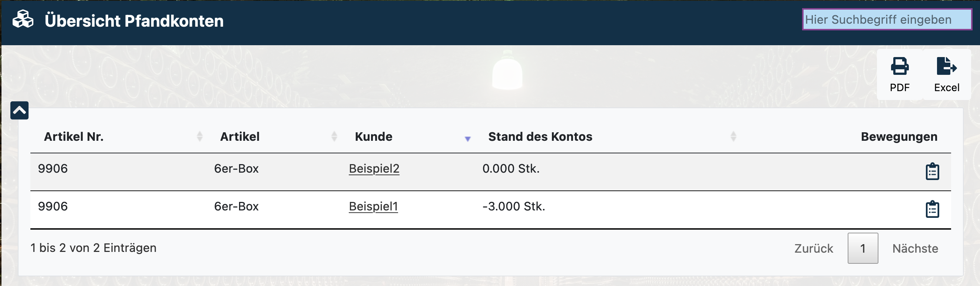The width and height of the screenshot is (980, 286).
Task: Sort table by Artikel column
Action: [240, 137]
